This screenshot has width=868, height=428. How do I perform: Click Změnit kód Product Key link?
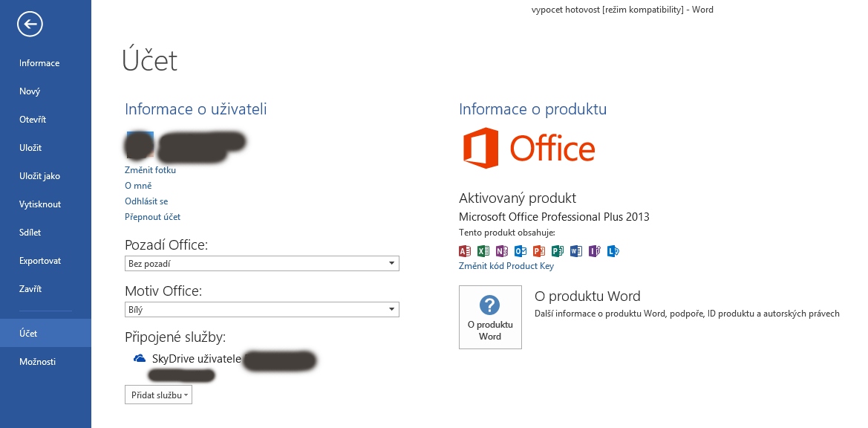(506, 266)
